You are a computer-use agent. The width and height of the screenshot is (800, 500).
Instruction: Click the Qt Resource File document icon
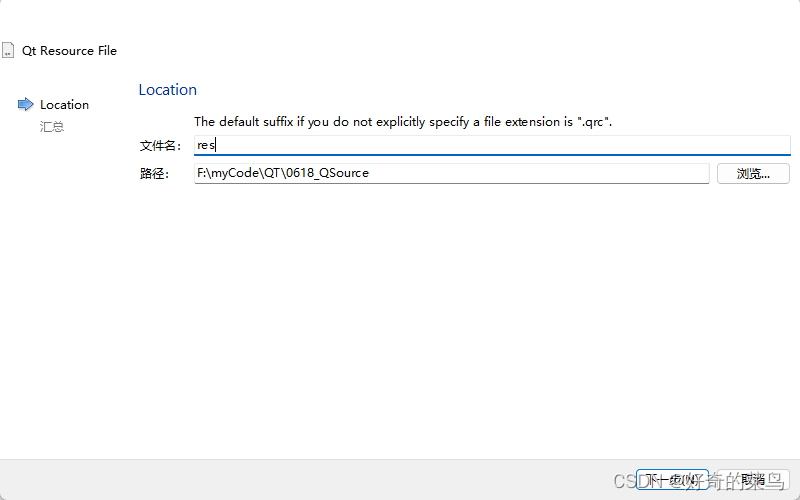click(8, 51)
